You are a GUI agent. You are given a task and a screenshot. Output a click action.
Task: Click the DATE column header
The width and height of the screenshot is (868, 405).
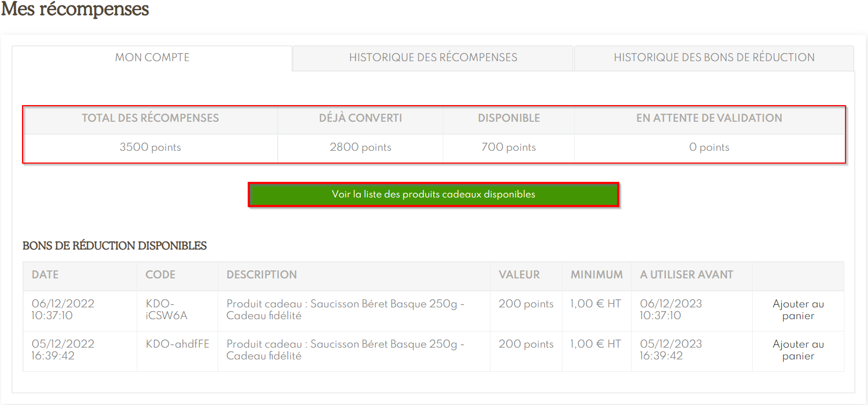[45, 275]
